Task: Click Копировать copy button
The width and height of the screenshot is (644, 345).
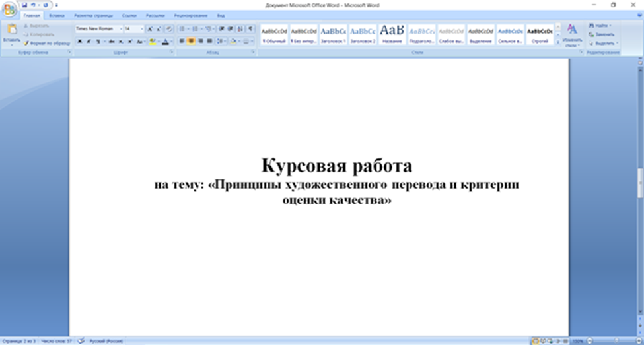Action: coord(40,34)
